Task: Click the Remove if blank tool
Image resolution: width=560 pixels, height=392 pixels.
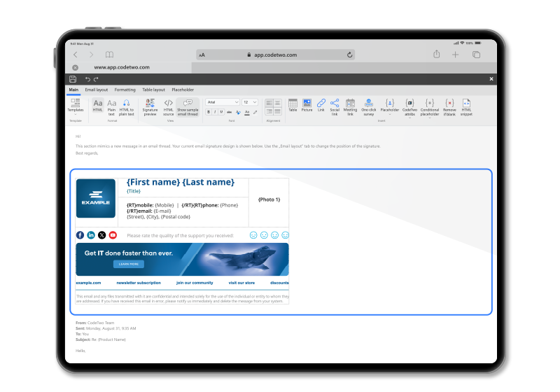Action: 449,107
